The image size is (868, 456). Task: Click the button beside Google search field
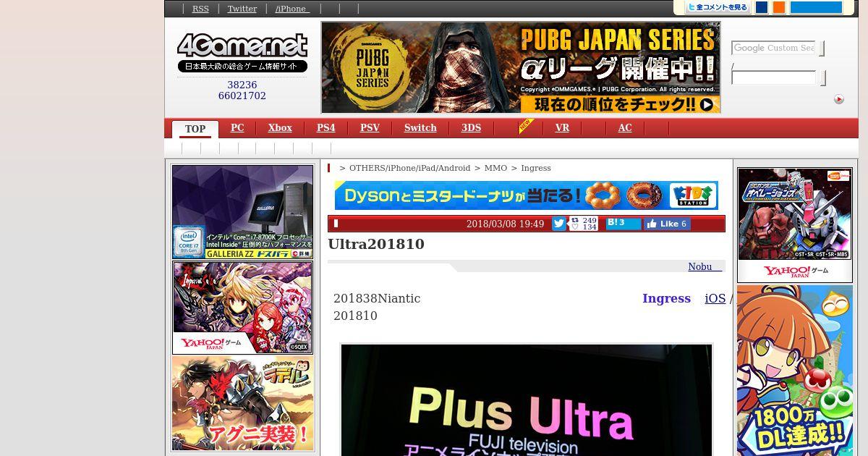(822, 48)
